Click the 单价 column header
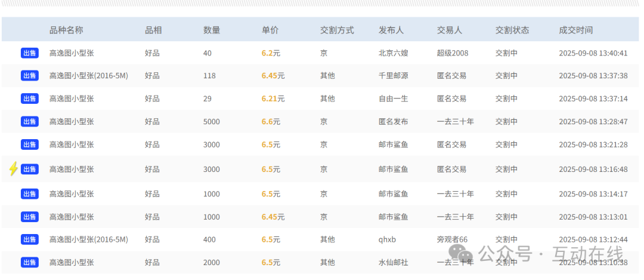 point(270,30)
